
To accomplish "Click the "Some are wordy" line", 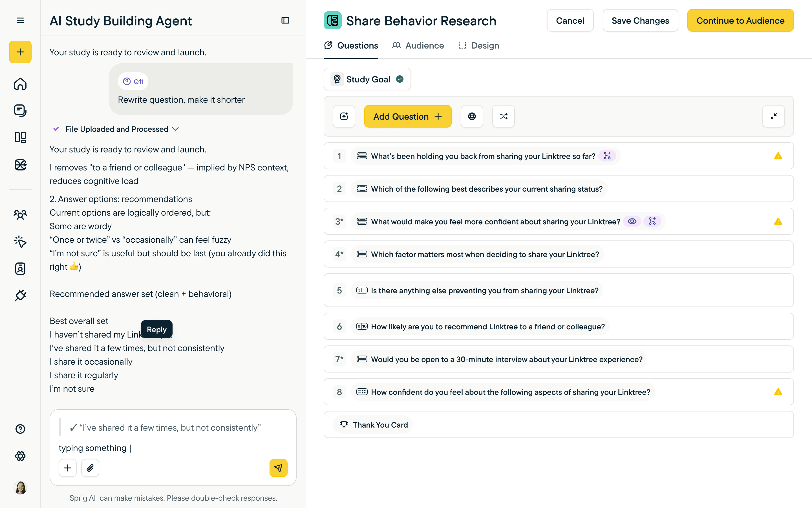I will tap(81, 226).
